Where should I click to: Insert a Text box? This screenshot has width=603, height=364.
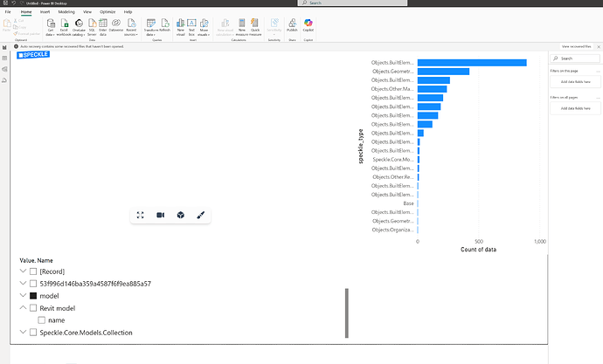pos(191,27)
